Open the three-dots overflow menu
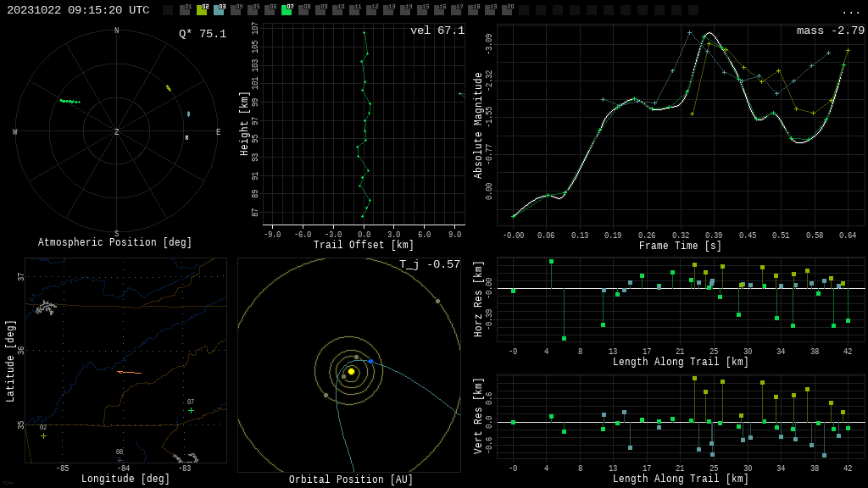The image size is (868, 488). (x=850, y=11)
